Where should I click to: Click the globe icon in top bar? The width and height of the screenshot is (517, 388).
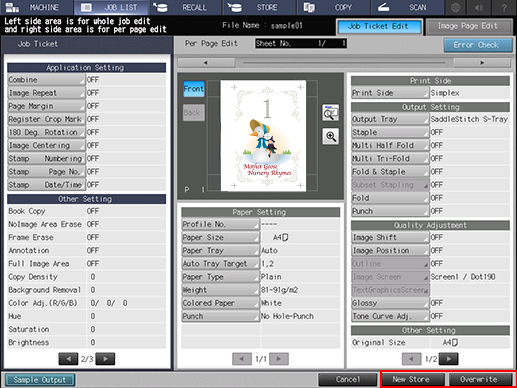pyautogui.click(x=455, y=7)
